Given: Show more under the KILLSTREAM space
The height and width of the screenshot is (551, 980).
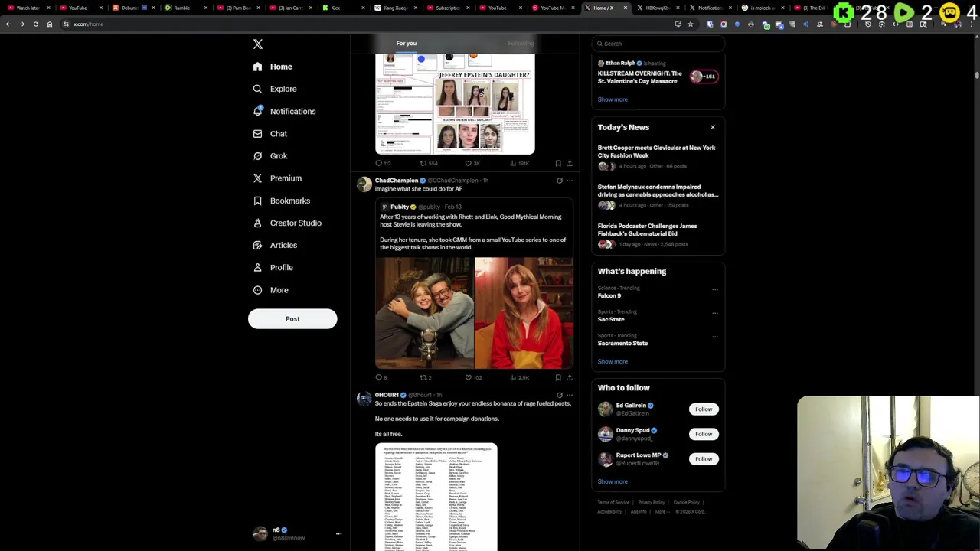Looking at the screenshot, I should 612,99.
